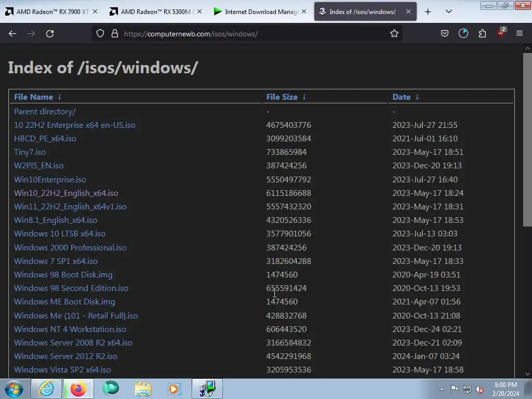The width and height of the screenshot is (532, 399).
Task: Download Windows Vista SP2 x64.iso
Action: (x=62, y=370)
